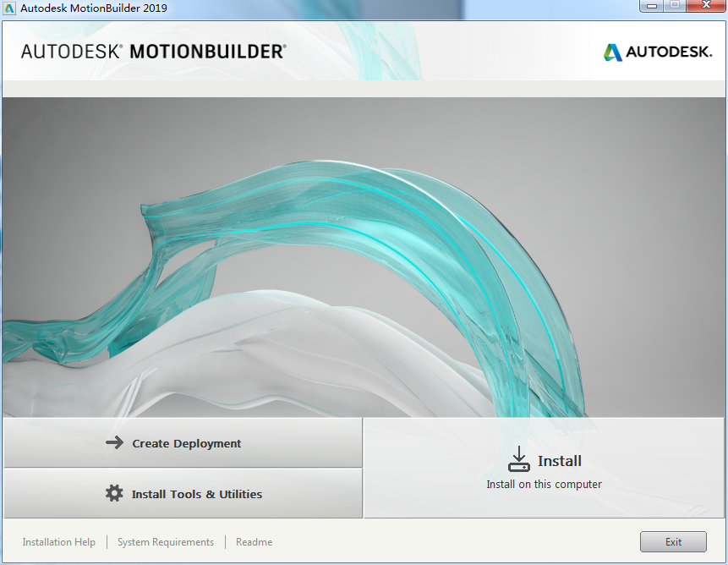
Task: Click the Autodesk logo in the header
Action: coord(658,52)
